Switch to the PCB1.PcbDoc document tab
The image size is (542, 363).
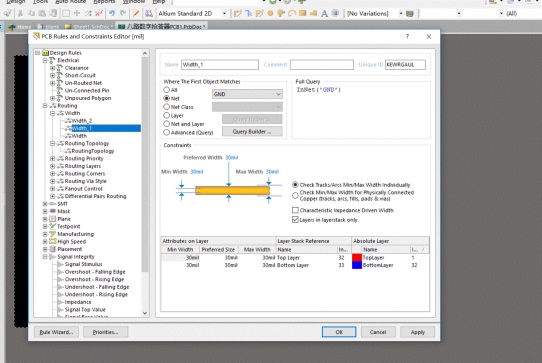[162, 26]
